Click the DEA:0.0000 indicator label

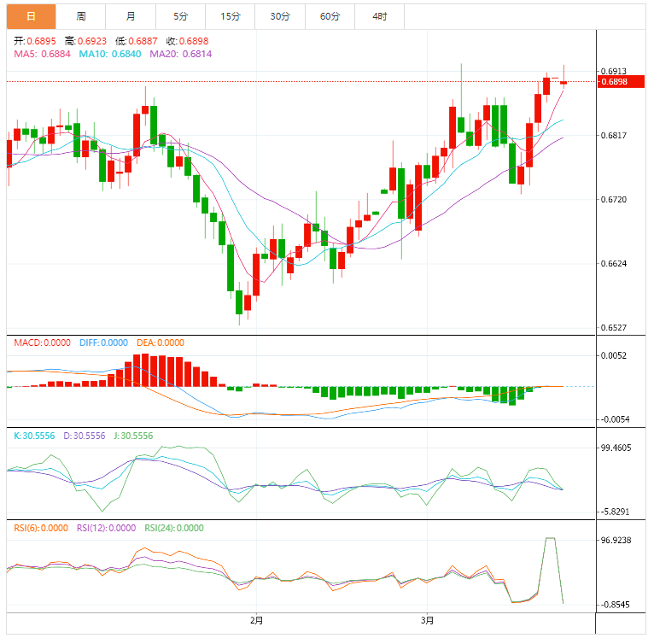coord(161,342)
